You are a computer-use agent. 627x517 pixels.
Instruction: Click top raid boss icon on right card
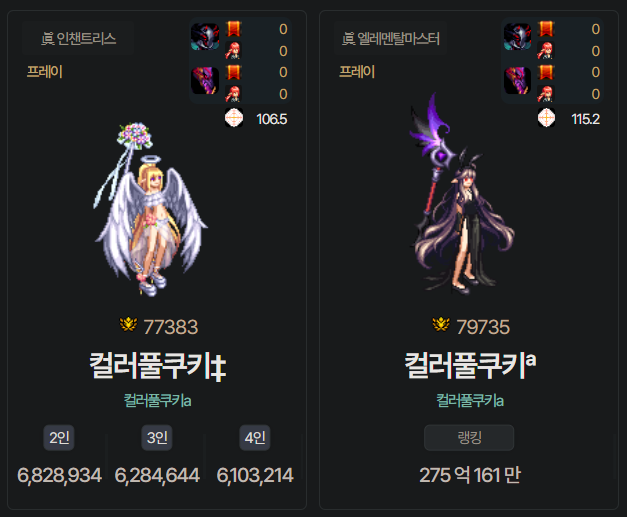(x=517, y=36)
